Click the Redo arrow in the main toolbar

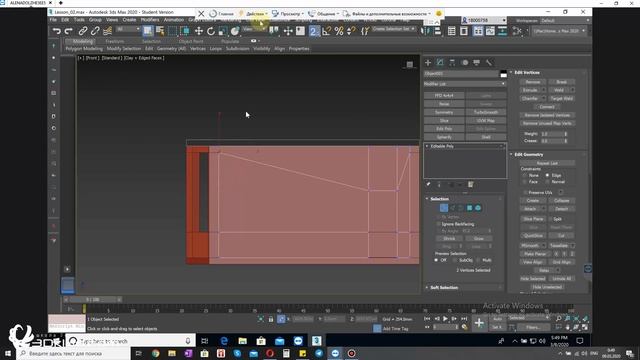(69, 31)
